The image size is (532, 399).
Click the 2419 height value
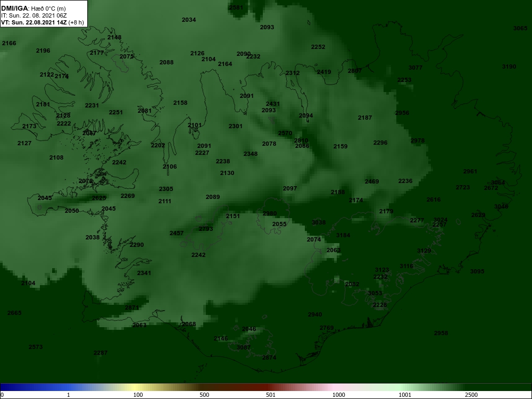[x=323, y=72]
